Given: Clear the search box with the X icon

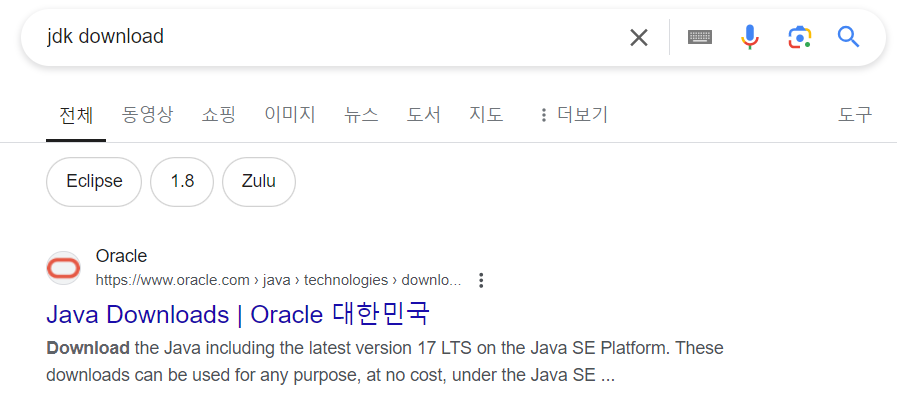Looking at the screenshot, I should tap(638, 38).
